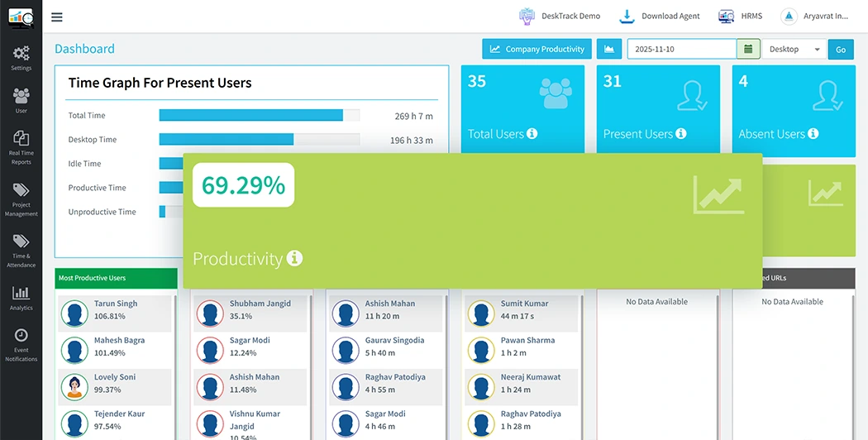Click info icon next to Total Users
The width and height of the screenshot is (868, 440).
532,134
